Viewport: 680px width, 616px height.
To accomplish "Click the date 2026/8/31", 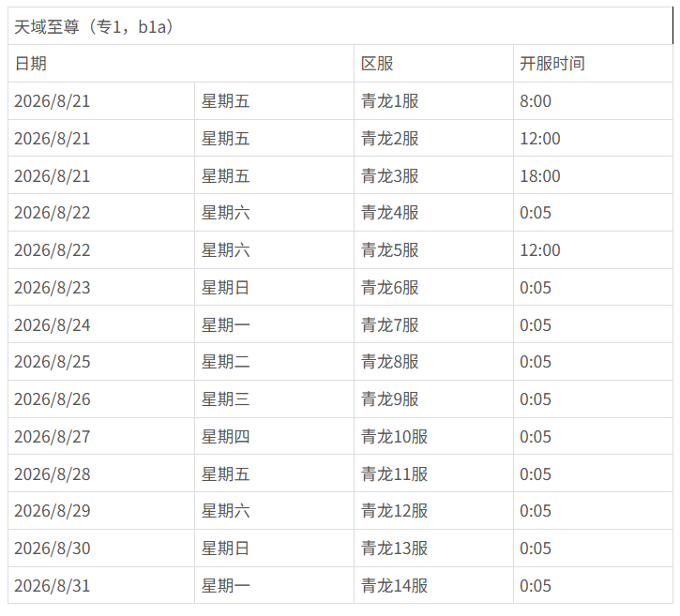I will [x=52, y=586].
